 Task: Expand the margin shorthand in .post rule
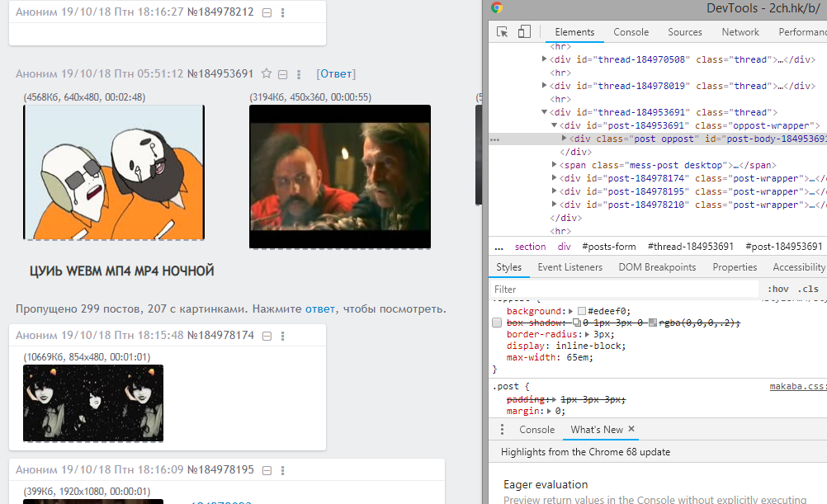tap(549, 412)
